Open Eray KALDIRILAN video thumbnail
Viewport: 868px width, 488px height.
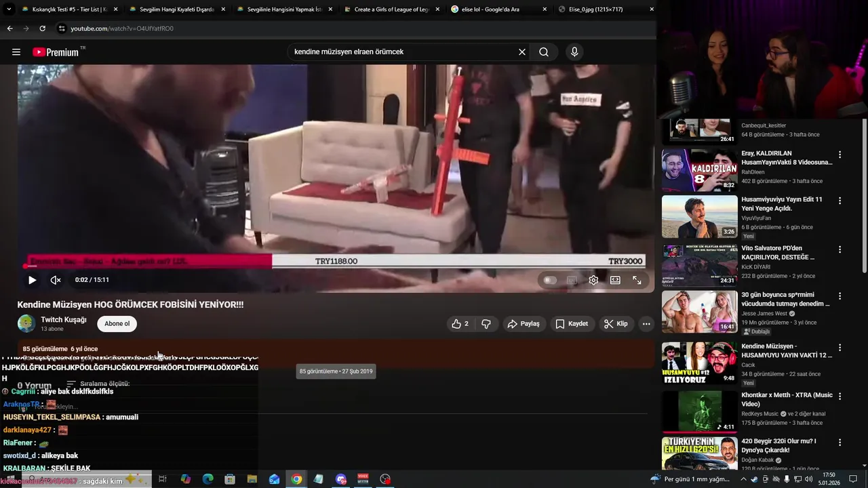[699, 170]
